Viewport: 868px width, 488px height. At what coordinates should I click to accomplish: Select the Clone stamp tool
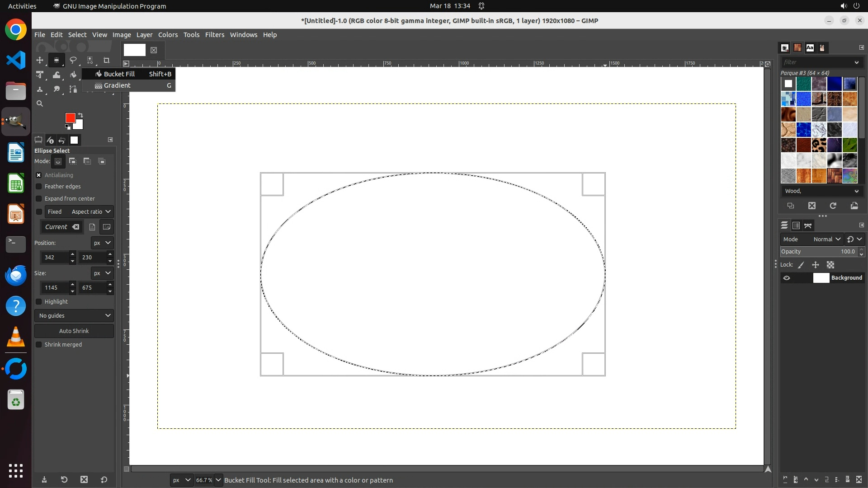(40, 89)
